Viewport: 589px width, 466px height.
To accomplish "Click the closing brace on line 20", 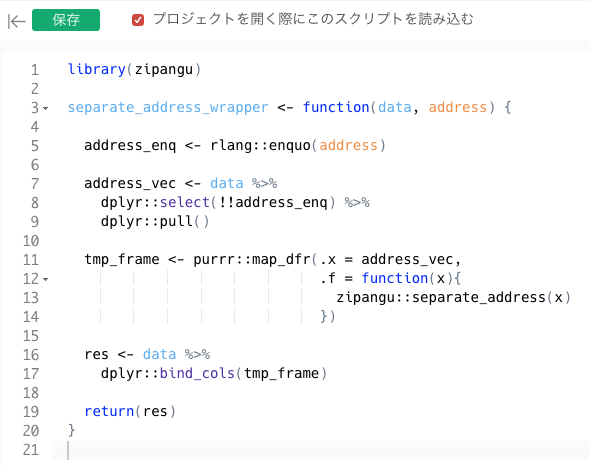I will [x=71, y=430].
